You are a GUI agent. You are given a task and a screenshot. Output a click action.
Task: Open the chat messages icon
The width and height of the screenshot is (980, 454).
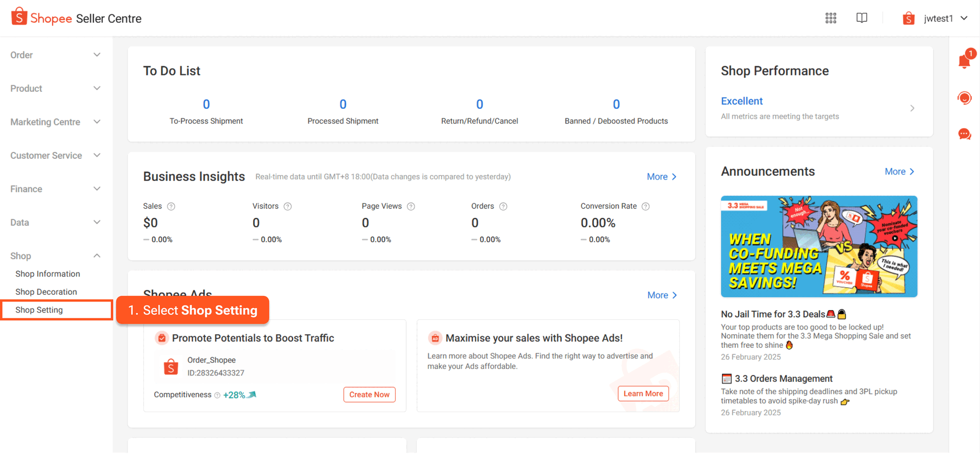965,134
